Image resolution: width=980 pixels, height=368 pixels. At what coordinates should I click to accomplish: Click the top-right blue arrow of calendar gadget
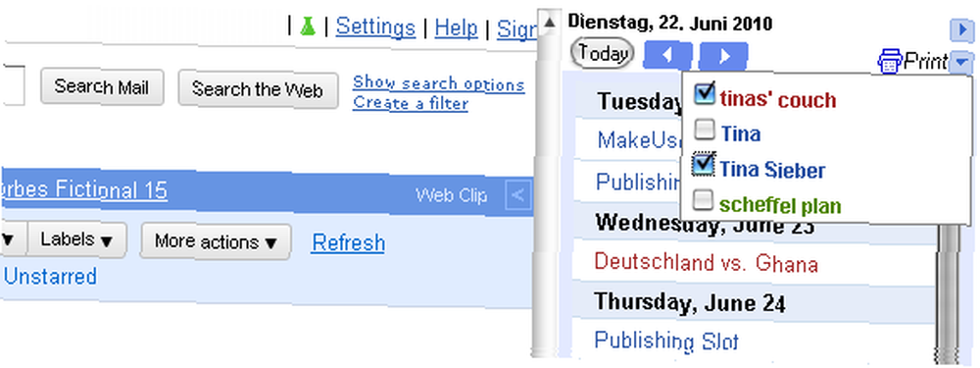click(961, 29)
